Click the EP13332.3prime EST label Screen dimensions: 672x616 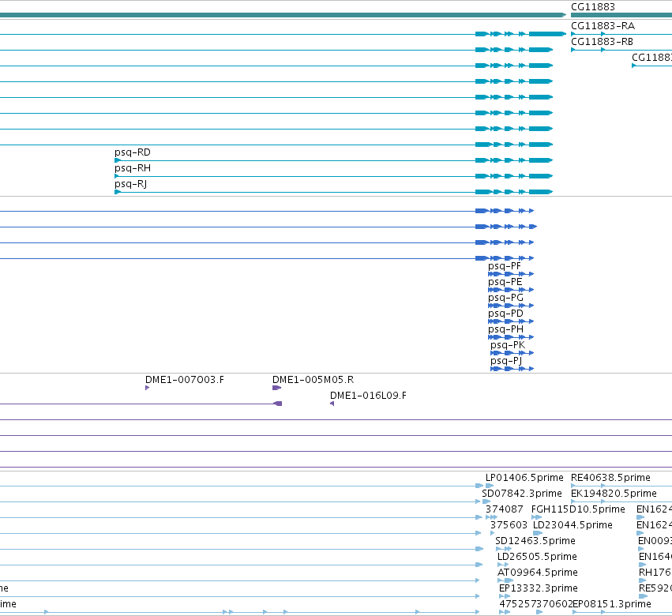click(x=539, y=588)
